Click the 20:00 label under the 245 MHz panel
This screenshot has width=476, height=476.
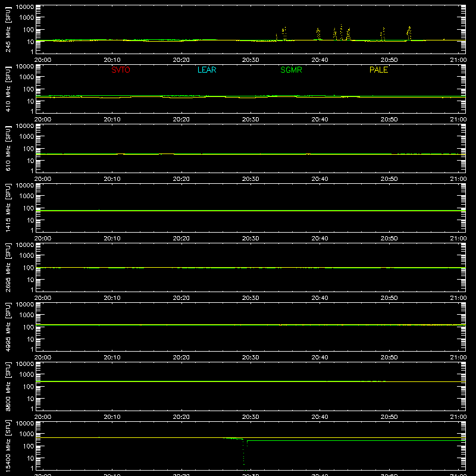pyautogui.click(x=42, y=60)
